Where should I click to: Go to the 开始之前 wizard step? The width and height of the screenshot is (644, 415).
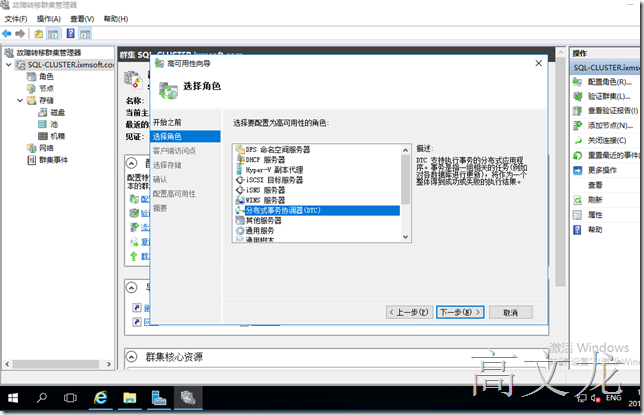(x=167, y=122)
